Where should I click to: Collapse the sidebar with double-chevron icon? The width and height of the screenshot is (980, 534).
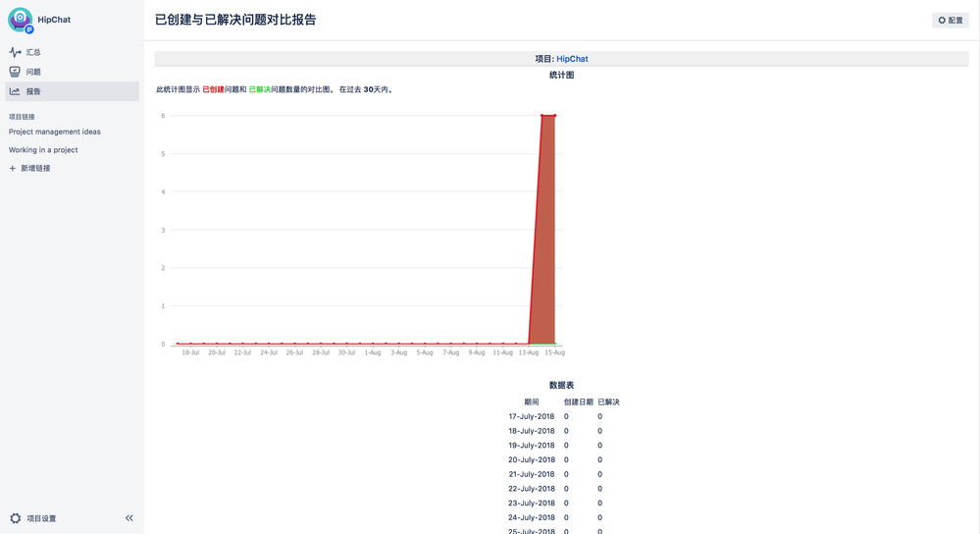tap(129, 517)
